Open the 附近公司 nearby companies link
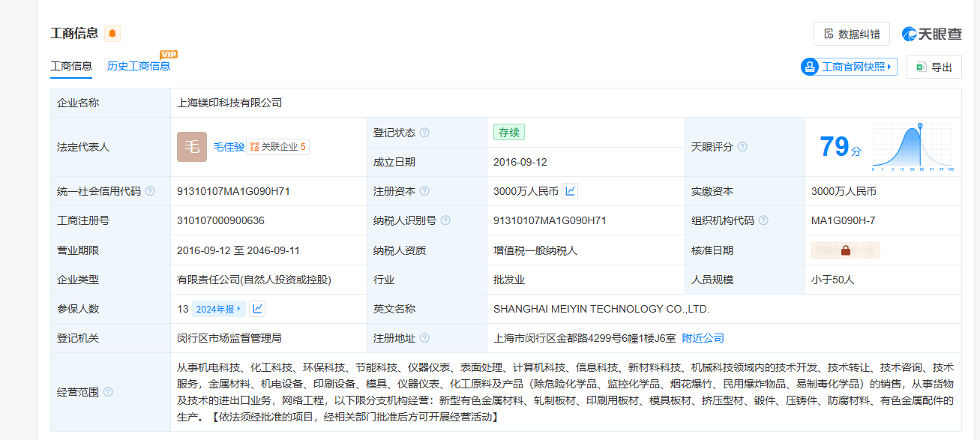 coord(703,338)
